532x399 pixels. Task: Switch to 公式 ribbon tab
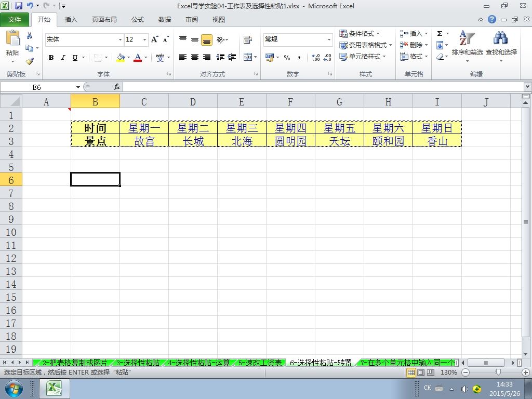[x=137, y=20]
